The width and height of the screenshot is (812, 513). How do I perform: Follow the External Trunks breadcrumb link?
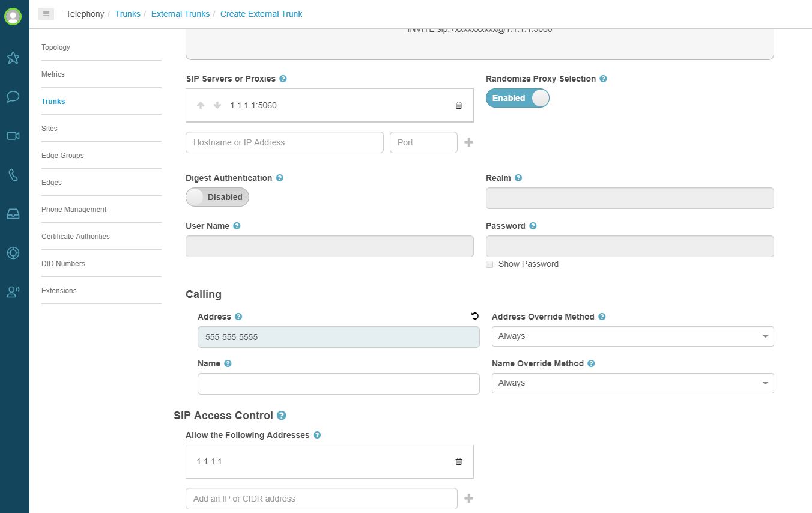tap(180, 14)
